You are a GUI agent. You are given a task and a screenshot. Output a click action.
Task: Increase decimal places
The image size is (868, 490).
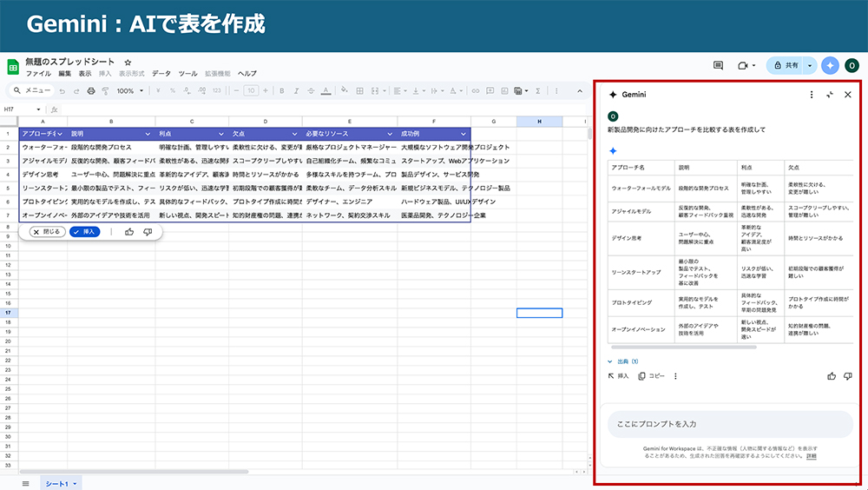click(x=201, y=91)
